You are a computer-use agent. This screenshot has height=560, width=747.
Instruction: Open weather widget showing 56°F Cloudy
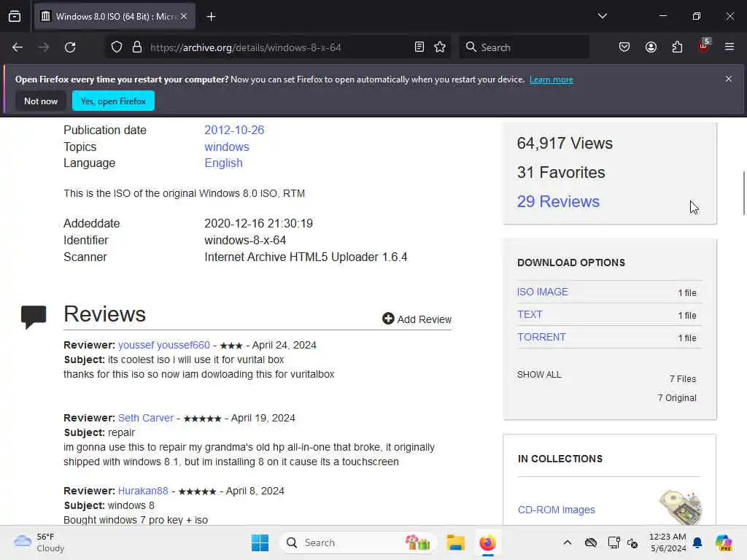coord(39,542)
